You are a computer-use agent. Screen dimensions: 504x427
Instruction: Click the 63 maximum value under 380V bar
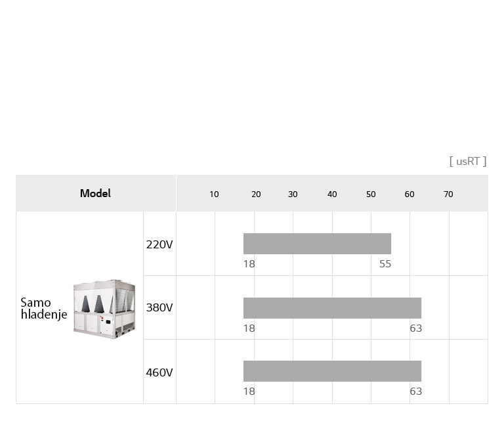click(416, 328)
